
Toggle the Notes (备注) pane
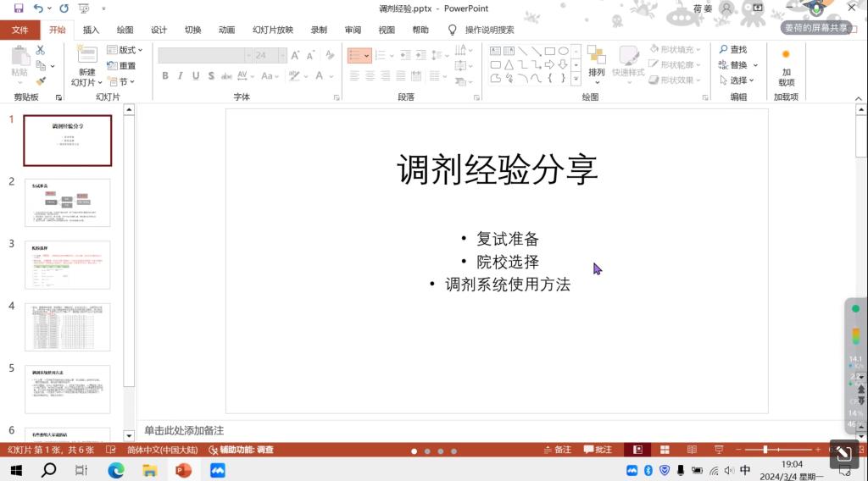557,450
